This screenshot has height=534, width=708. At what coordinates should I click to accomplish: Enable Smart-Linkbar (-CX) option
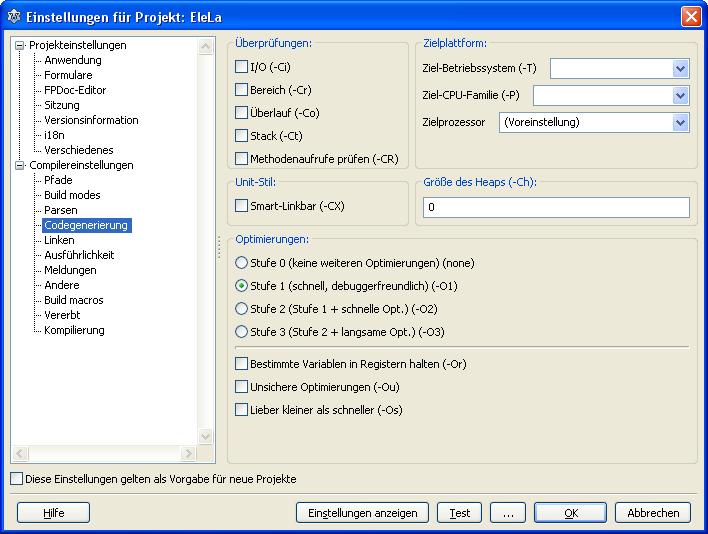(241, 206)
